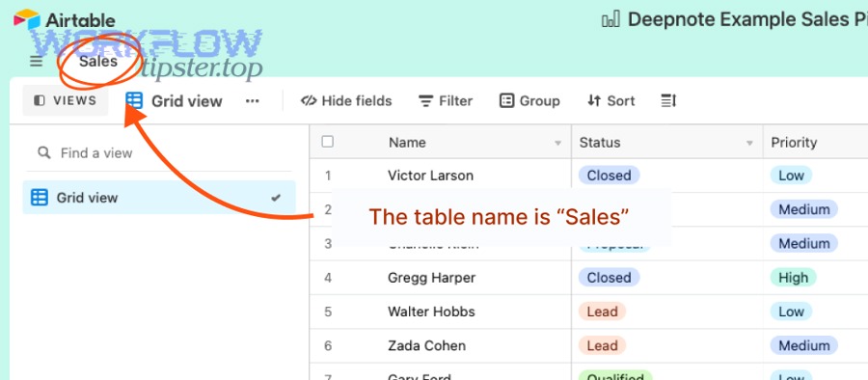
Task: Click the Airtable logo icon
Action: (x=27, y=20)
